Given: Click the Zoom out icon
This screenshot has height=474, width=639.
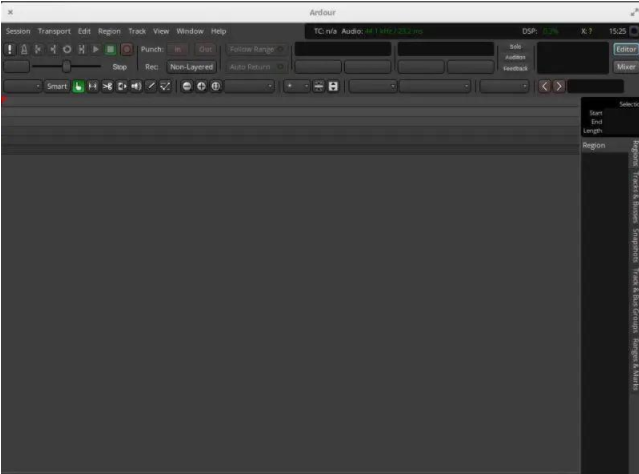Looking at the screenshot, I should [187, 86].
